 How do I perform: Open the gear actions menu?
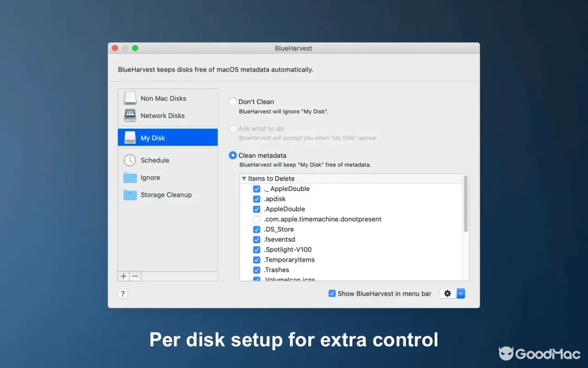click(448, 293)
